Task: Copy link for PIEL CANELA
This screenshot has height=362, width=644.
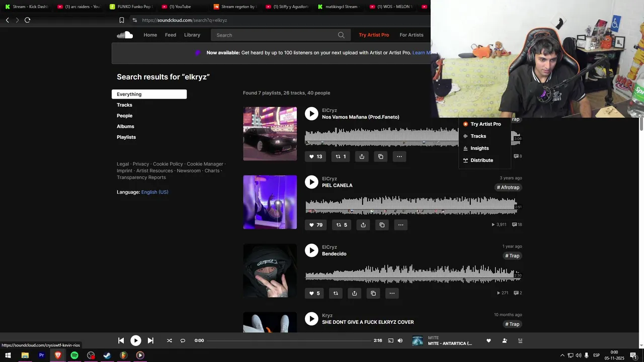Action: click(x=382, y=225)
